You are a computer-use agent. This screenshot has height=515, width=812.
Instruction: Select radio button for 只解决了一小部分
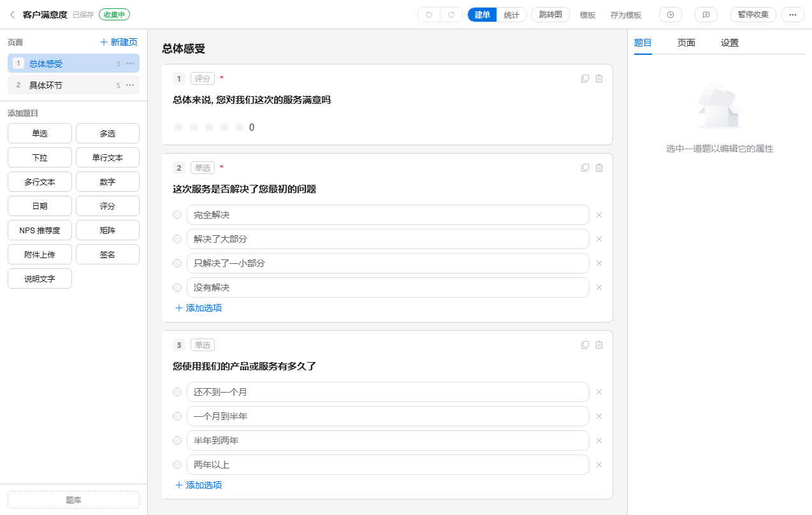pyautogui.click(x=177, y=263)
